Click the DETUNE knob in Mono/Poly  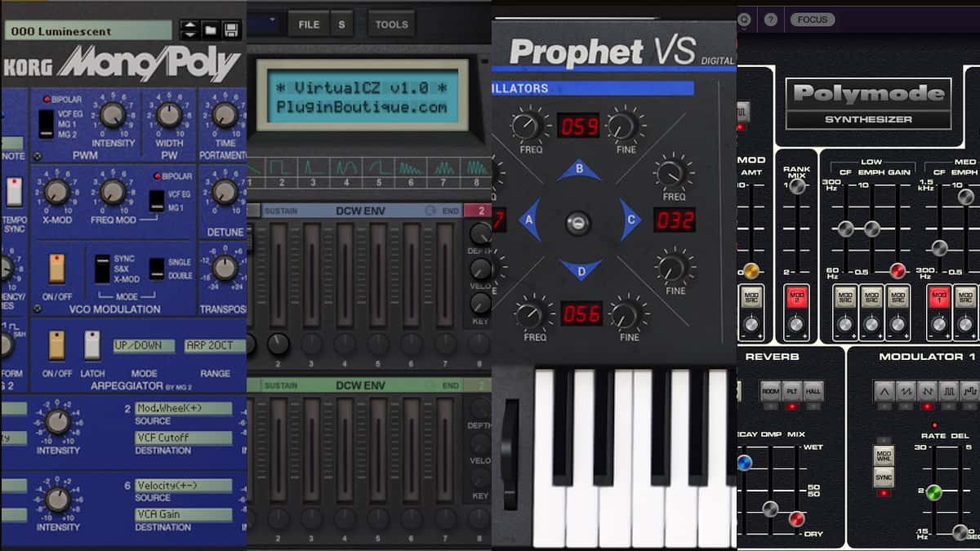click(x=225, y=192)
